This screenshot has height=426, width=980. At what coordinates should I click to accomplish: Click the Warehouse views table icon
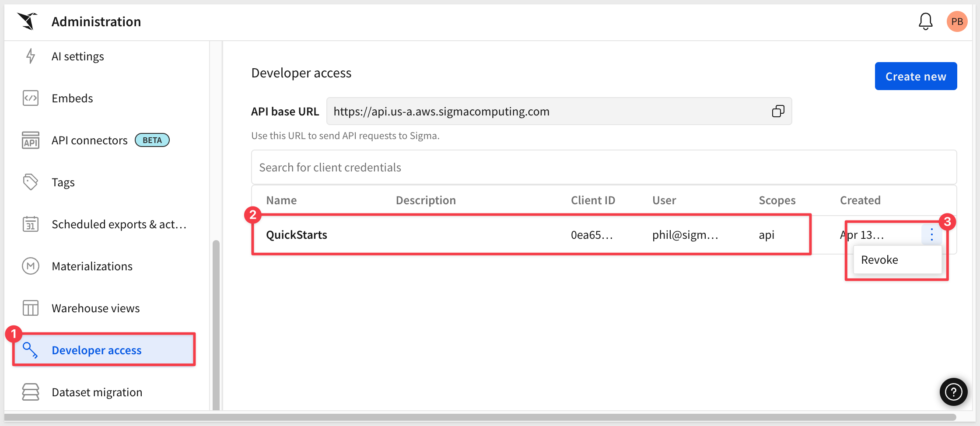coord(31,308)
